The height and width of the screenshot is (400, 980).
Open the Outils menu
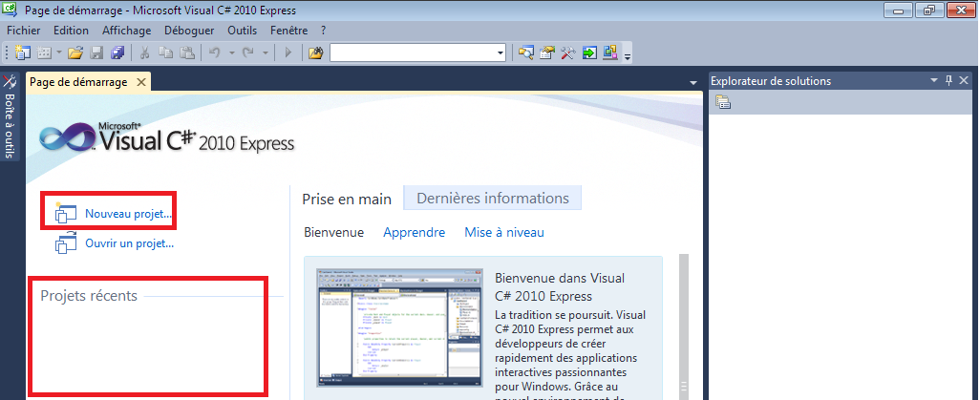243,30
